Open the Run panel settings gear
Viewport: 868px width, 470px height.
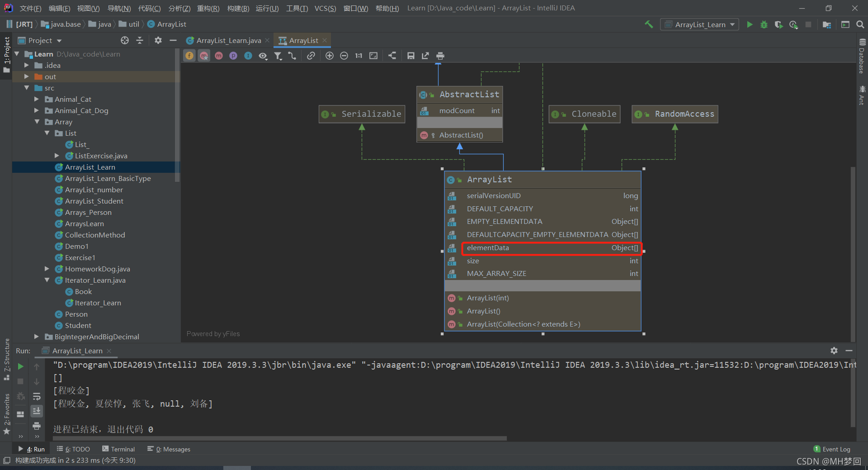[834, 351]
